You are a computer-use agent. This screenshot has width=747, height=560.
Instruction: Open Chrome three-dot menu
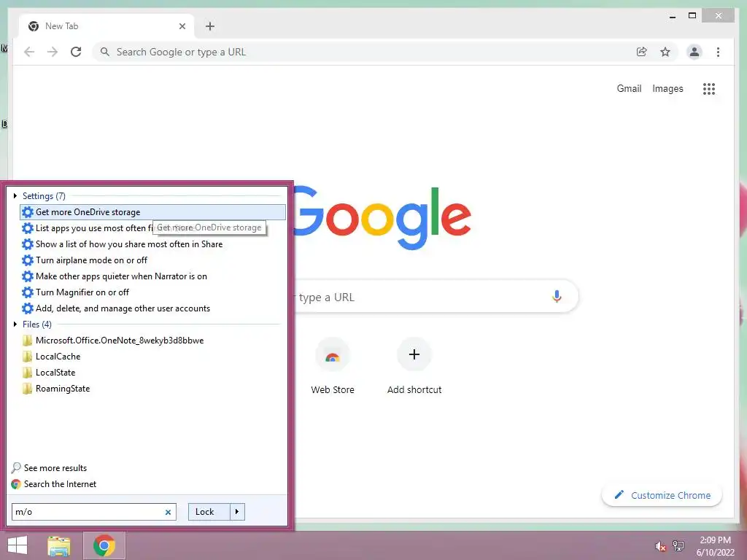tap(718, 52)
